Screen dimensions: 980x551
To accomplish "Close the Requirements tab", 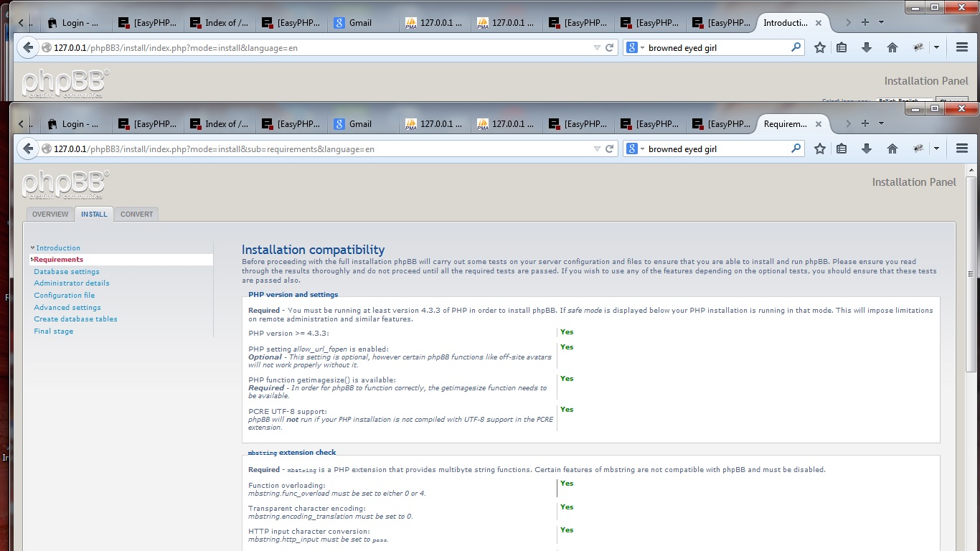I will click(818, 124).
